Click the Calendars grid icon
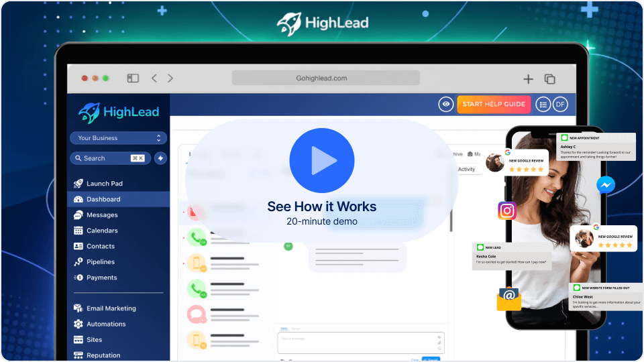The width and height of the screenshot is (644, 362). coord(78,230)
